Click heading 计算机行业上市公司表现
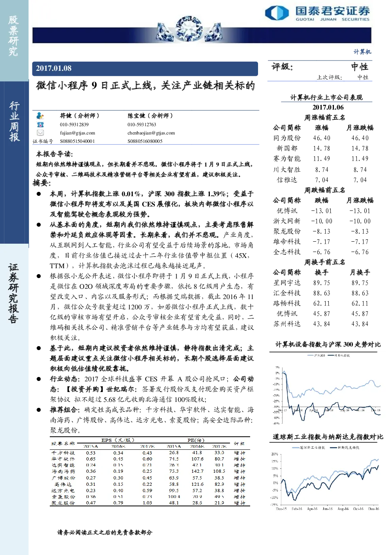Screen dimensions: 392x555 326,97
